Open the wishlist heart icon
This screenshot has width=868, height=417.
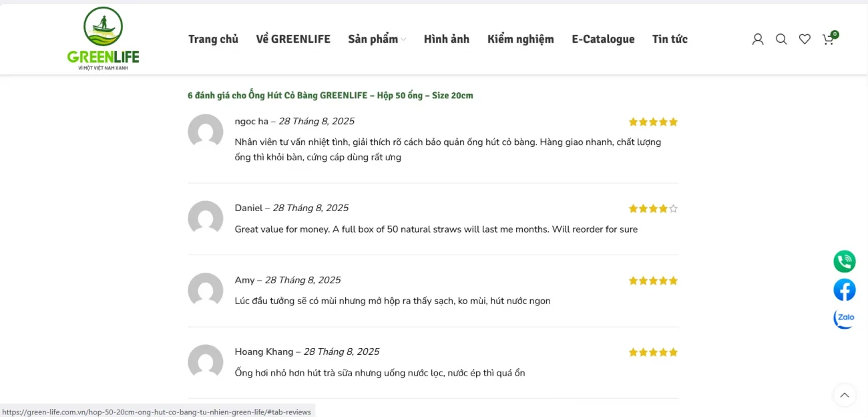click(x=805, y=39)
